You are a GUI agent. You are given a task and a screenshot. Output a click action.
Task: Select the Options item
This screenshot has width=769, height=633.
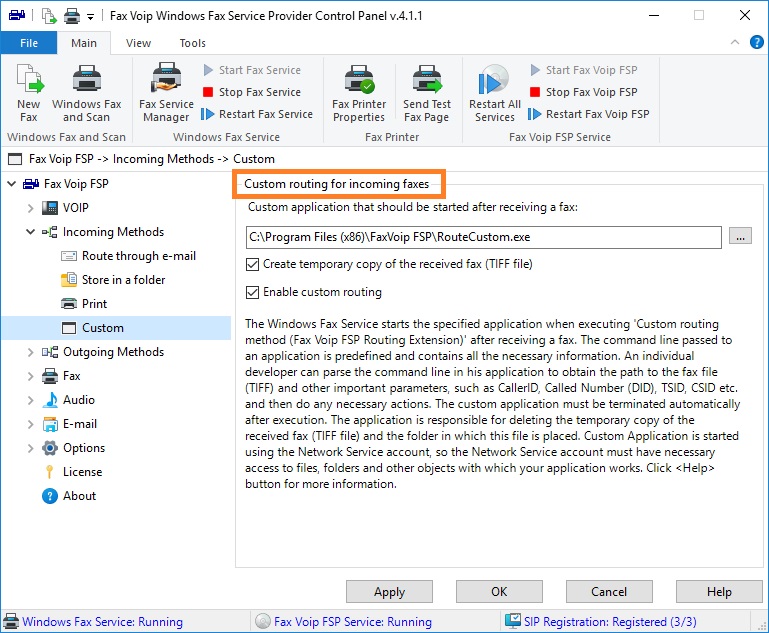click(74, 448)
